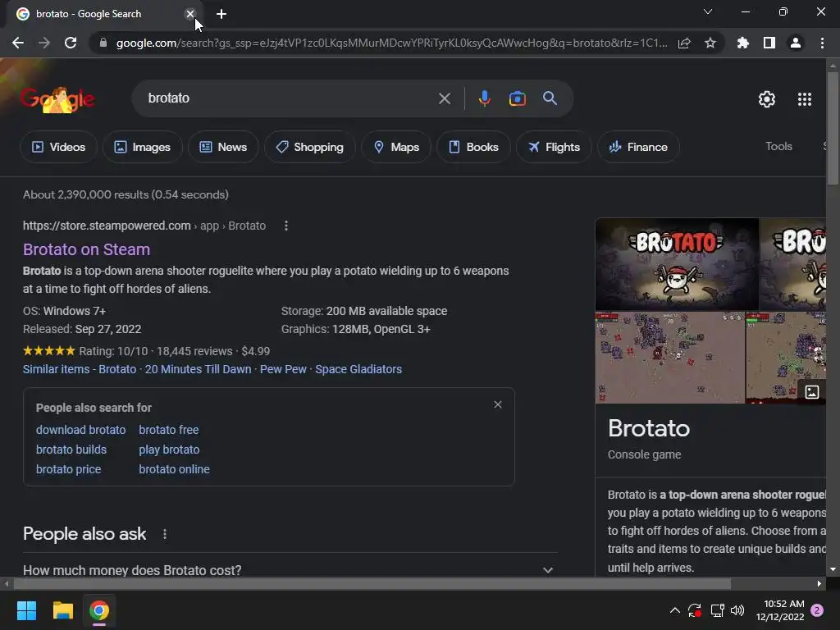This screenshot has height=630, width=840.
Task: Open notification center badge
Action: click(817, 610)
